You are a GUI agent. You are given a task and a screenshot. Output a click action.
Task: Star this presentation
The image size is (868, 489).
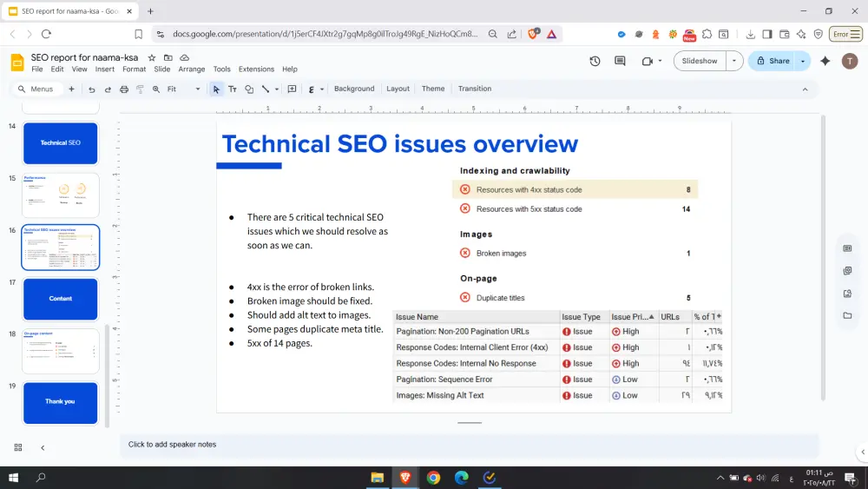click(152, 57)
